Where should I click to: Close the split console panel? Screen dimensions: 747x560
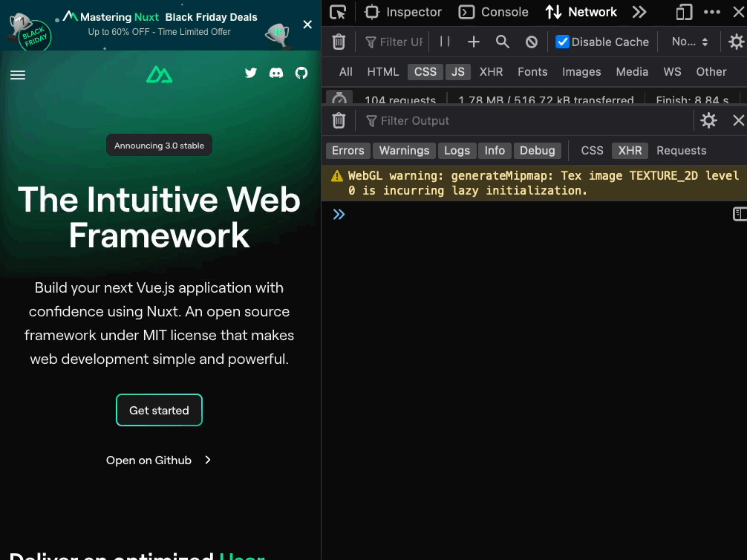(x=738, y=120)
